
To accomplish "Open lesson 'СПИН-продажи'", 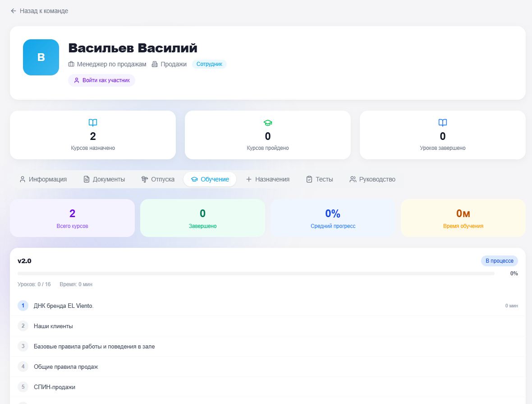I will pos(268,387).
